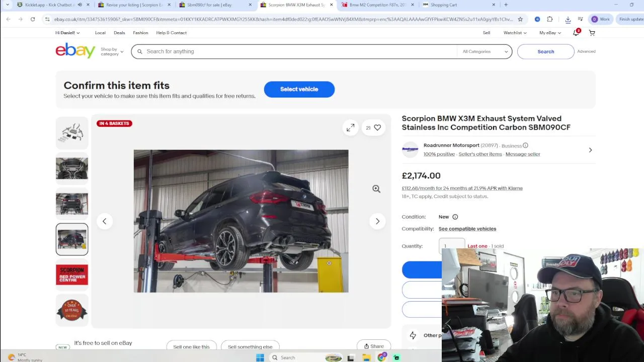Open the notifications bell icon

click(576, 33)
